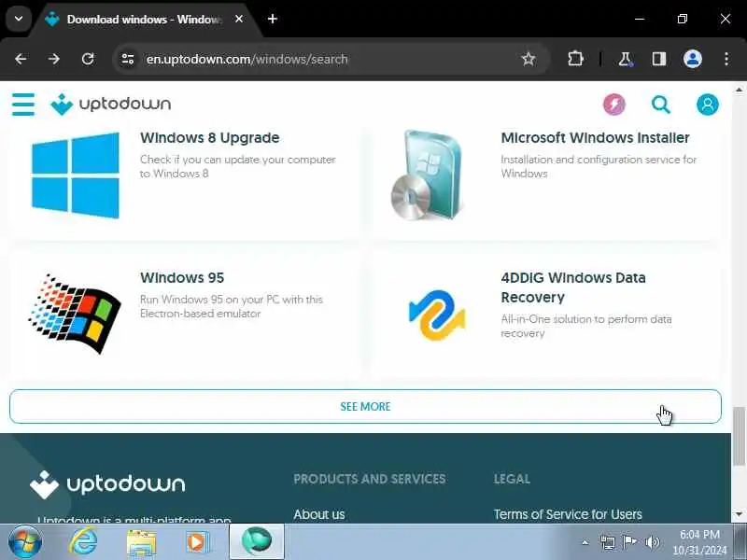747x560 pixels.
Task: Click the Uptodown logo in header
Action: [111, 105]
